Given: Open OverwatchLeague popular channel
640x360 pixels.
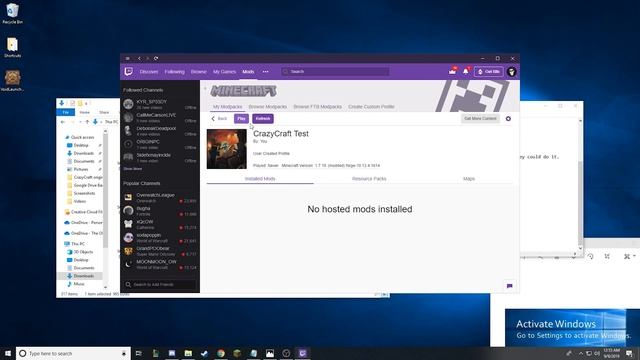Looking at the screenshot, I should tap(160, 198).
